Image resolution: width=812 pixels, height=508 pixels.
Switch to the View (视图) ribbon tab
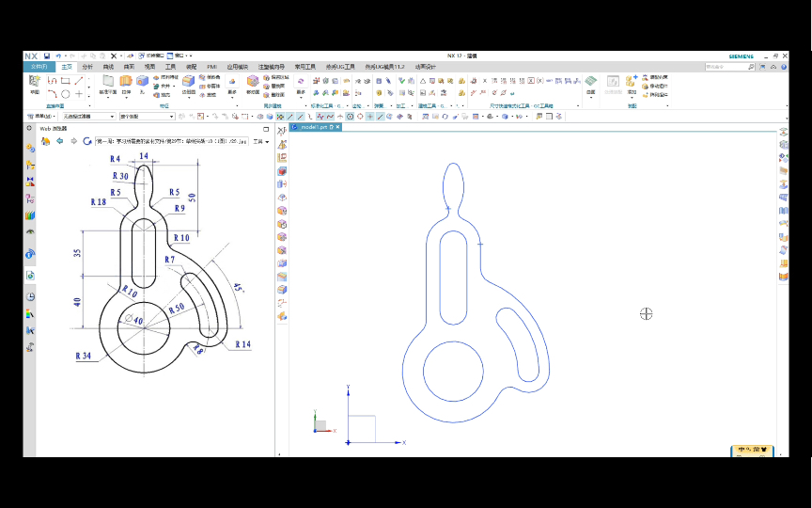pos(149,67)
